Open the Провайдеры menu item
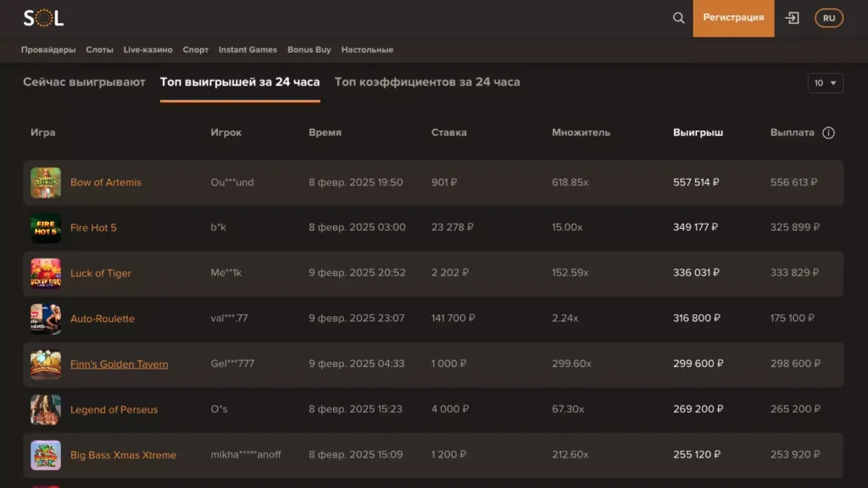The image size is (868, 488). click(48, 50)
